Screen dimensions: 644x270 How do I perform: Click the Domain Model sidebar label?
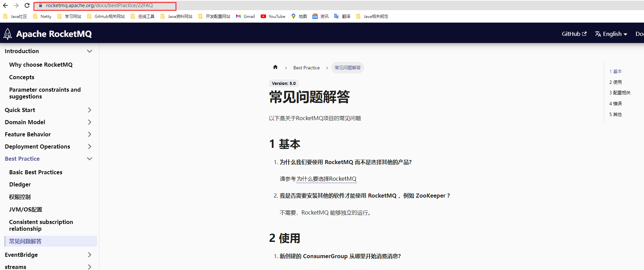tap(25, 122)
